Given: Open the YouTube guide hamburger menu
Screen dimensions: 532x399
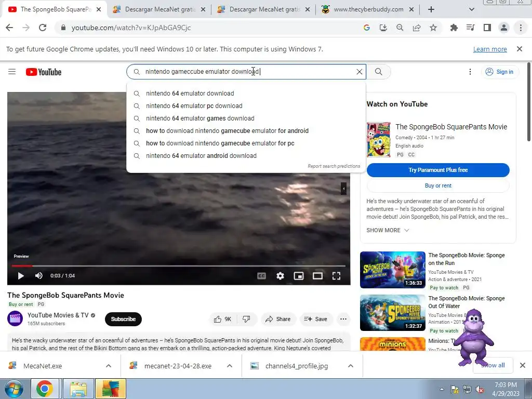Looking at the screenshot, I should 12,72.
